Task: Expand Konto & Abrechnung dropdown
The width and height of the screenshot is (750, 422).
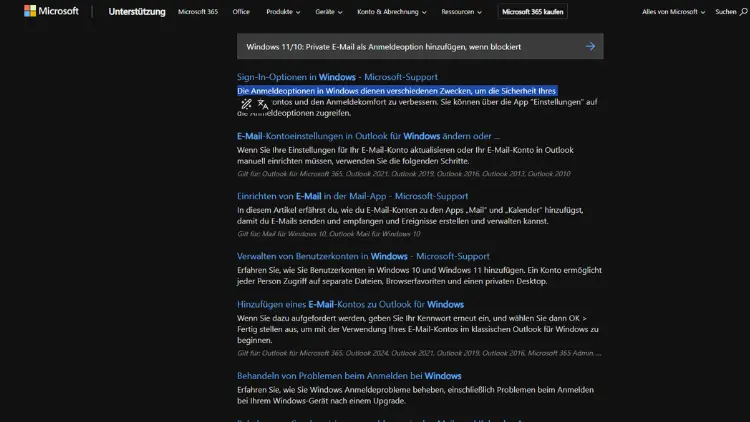Action: 391,11
